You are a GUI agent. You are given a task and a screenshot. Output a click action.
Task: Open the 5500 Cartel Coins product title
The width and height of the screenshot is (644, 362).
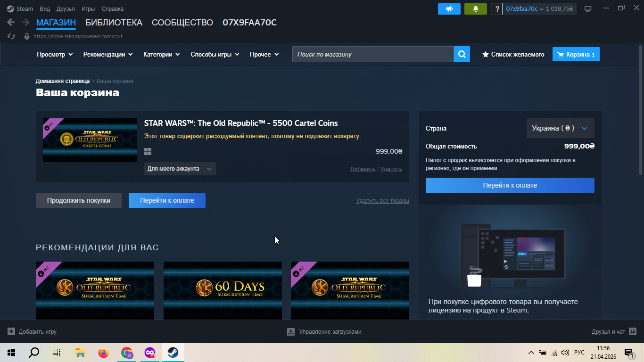click(x=241, y=123)
